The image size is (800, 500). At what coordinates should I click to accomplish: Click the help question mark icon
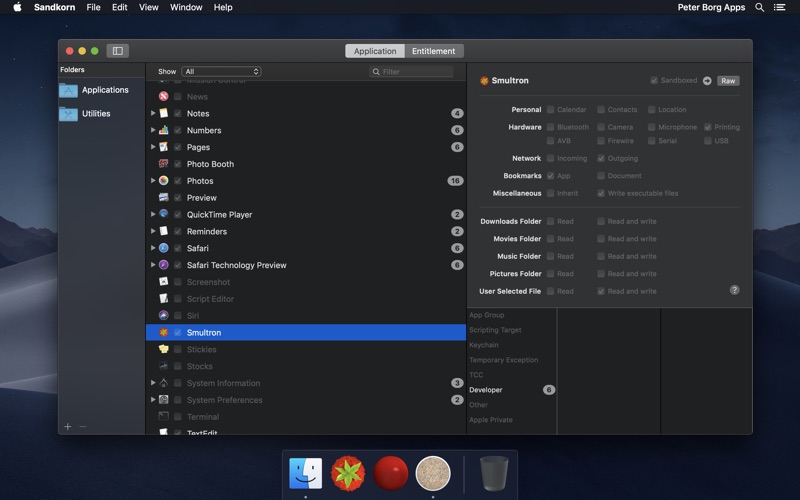[x=735, y=290]
